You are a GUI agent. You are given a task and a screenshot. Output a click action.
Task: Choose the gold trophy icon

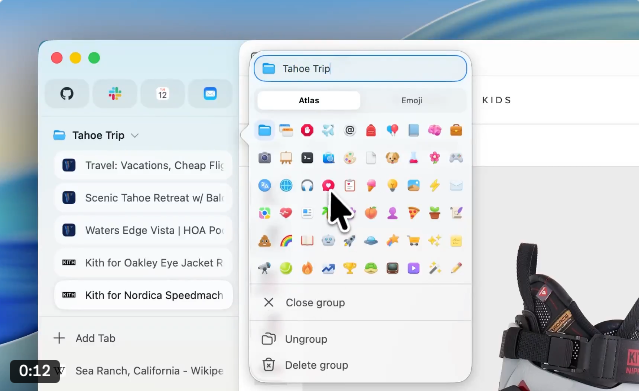(x=350, y=268)
